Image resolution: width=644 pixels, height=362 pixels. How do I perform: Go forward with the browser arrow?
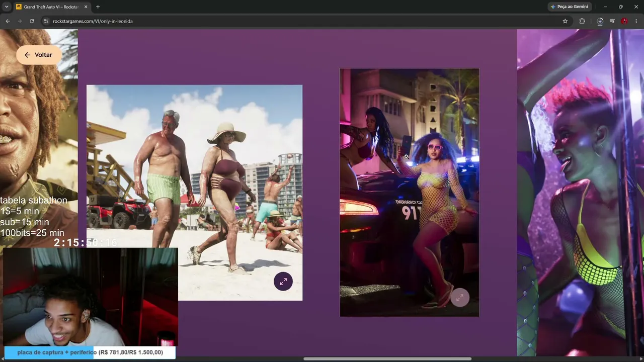[20, 21]
